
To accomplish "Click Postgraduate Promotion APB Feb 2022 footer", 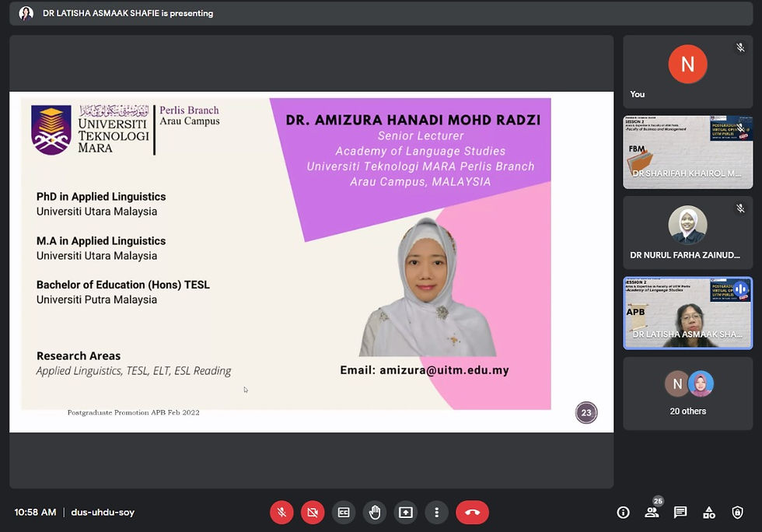I will [133, 412].
